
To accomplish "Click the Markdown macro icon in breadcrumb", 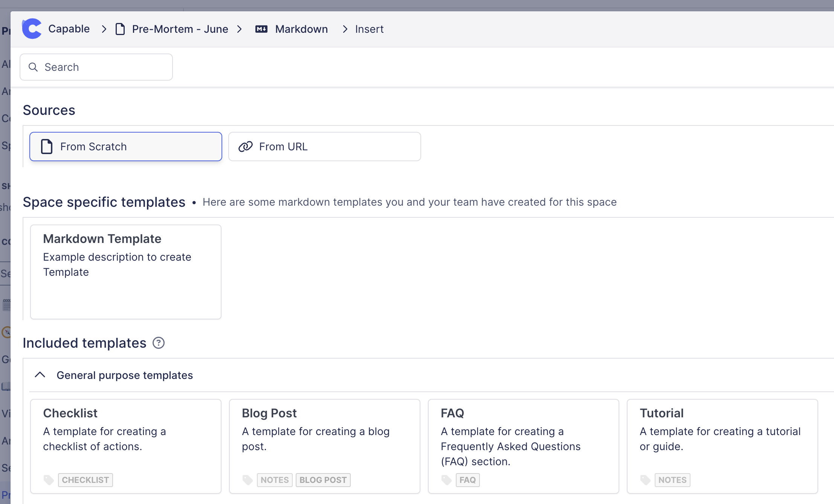I will 261,29.
